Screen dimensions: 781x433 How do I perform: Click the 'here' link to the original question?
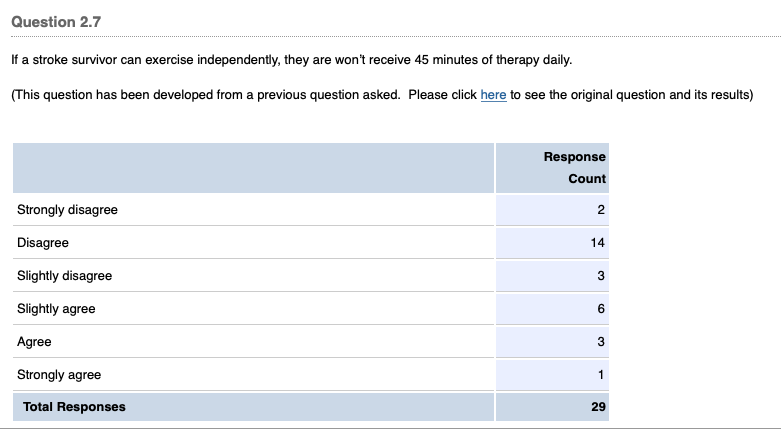click(x=493, y=95)
